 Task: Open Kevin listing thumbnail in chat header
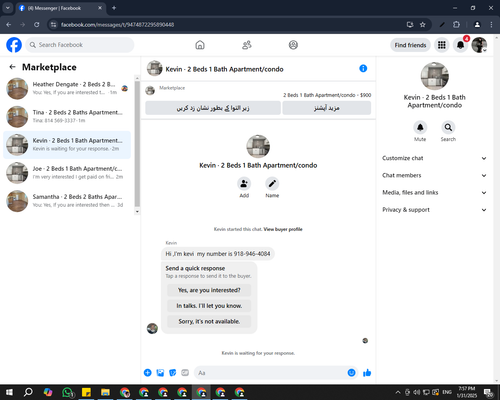(x=155, y=68)
